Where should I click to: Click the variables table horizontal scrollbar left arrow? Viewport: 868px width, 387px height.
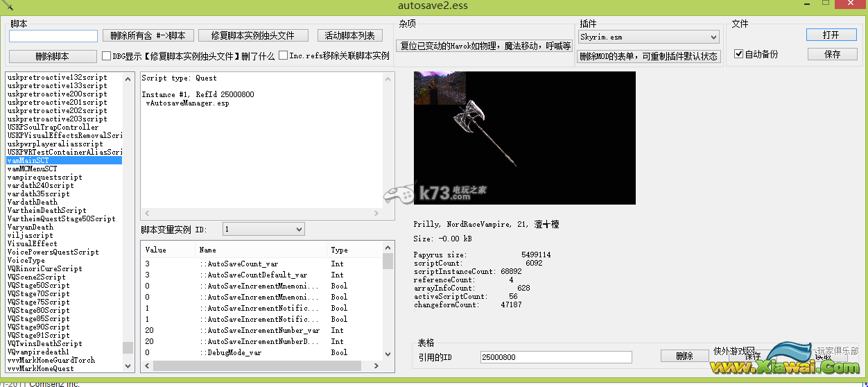(x=148, y=365)
